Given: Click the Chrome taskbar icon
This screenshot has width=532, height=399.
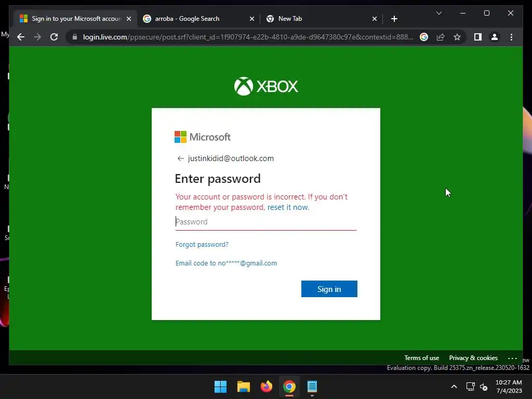Looking at the screenshot, I should tap(289, 387).
